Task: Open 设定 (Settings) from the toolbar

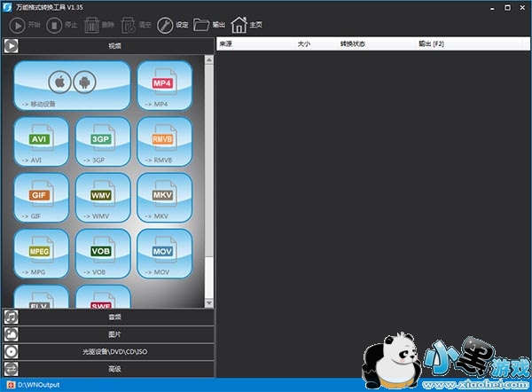Action: coord(173,25)
